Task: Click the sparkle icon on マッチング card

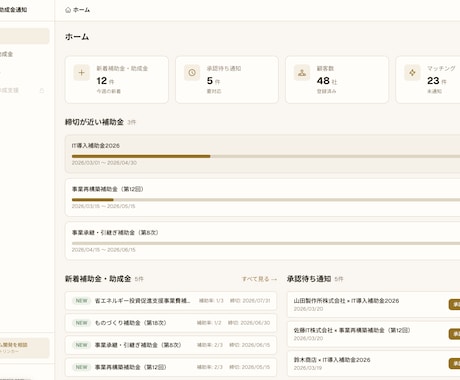Action: (412, 73)
